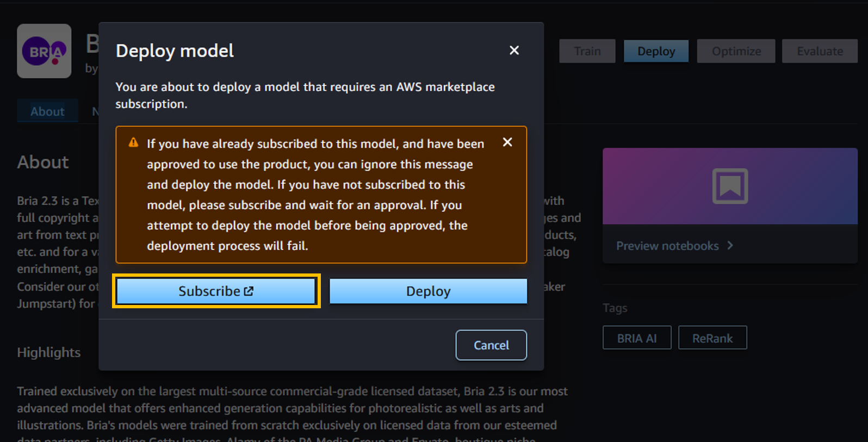Click the About section heading
Viewport: 868px width, 442px height.
coord(43,162)
